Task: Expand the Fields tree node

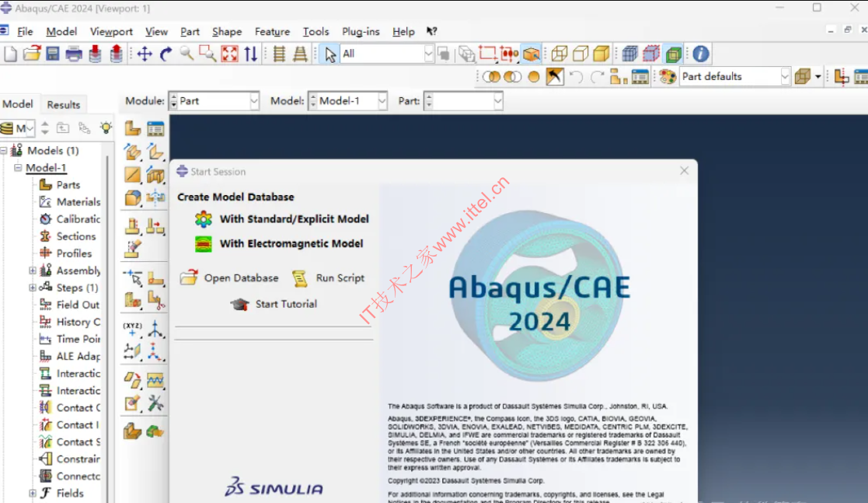Action: click(32, 493)
